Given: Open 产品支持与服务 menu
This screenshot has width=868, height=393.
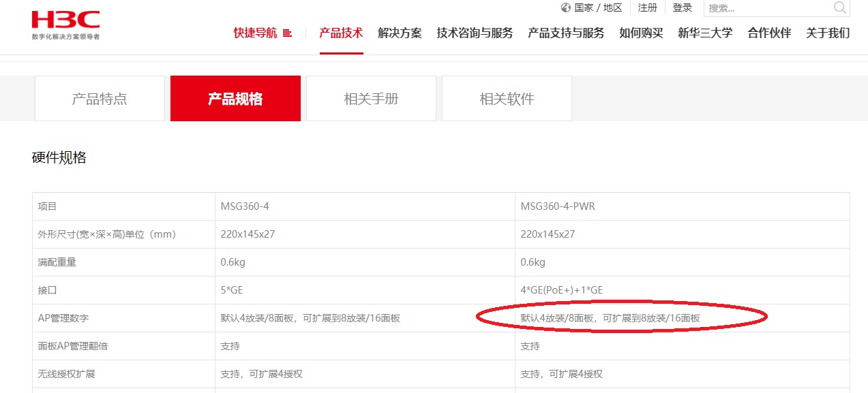Looking at the screenshot, I should pyautogui.click(x=566, y=33).
